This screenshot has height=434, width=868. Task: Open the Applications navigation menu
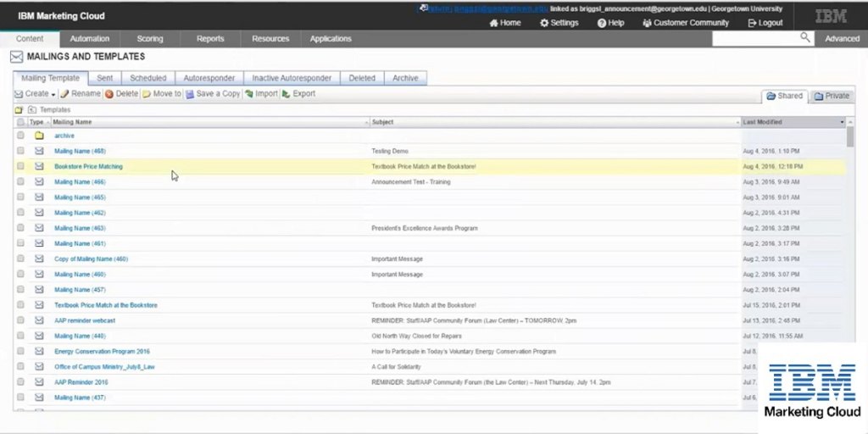coord(331,39)
